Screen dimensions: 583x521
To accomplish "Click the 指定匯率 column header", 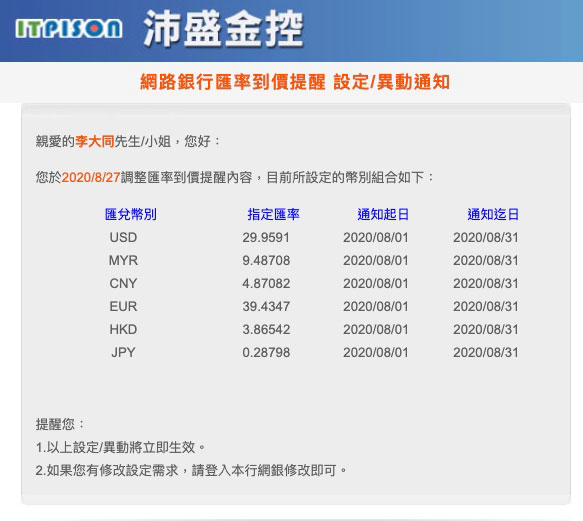I will 273,214.
